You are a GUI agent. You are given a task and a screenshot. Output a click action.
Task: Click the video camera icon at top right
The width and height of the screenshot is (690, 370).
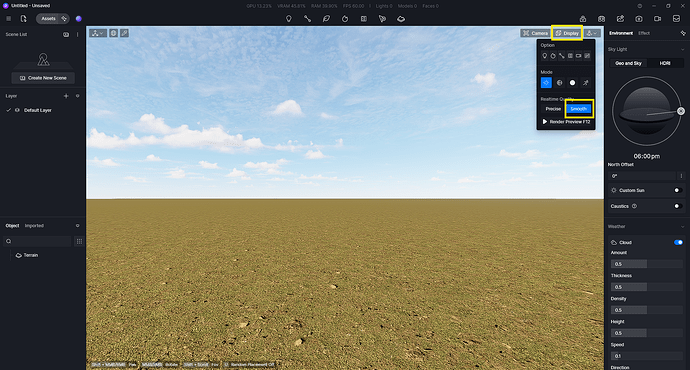point(657,19)
